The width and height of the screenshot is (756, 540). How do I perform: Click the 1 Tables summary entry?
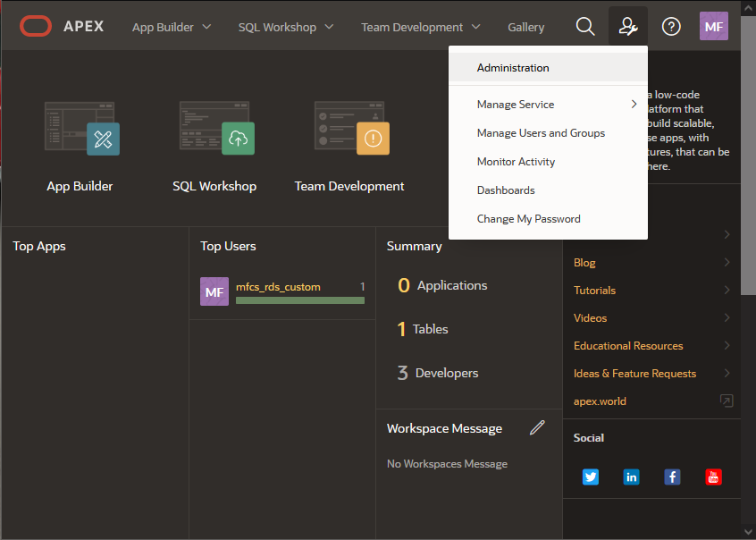pyautogui.click(x=423, y=329)
